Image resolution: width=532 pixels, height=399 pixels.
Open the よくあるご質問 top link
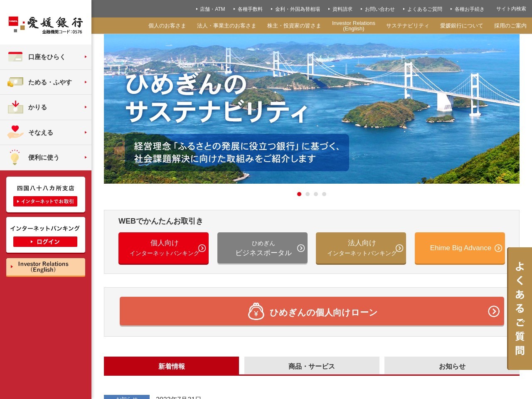point(423,9)
